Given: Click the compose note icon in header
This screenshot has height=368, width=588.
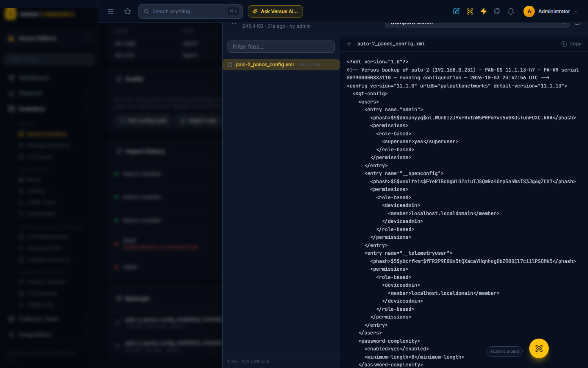Looking at the screenshot, I should pos(457,11).
